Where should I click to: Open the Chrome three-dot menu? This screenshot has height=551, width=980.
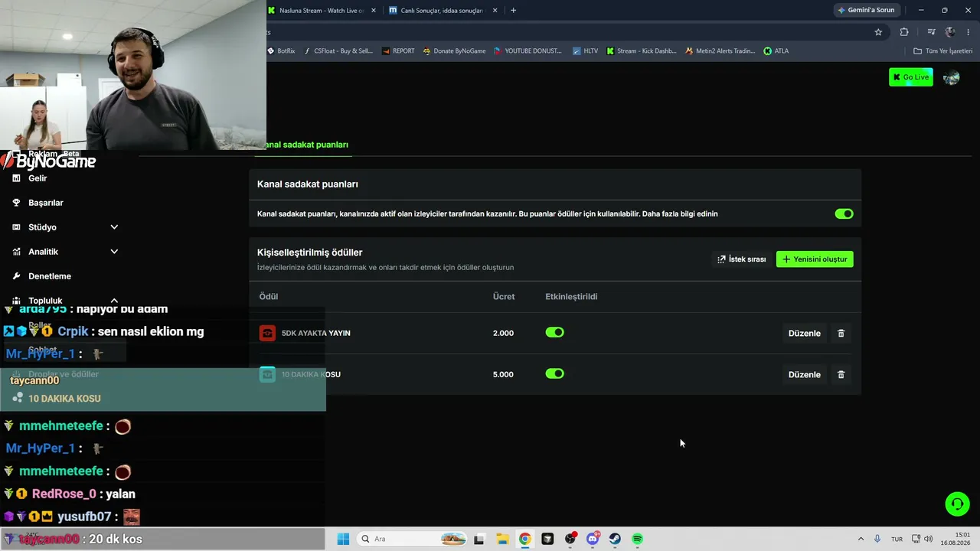969,32
